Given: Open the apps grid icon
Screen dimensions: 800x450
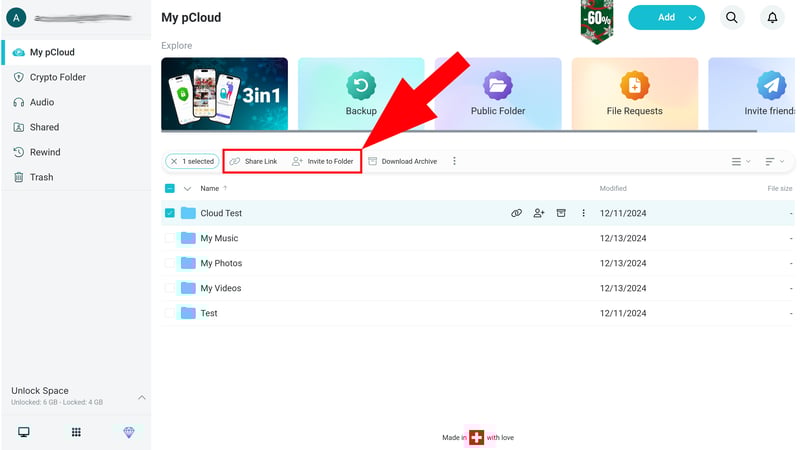Looking at the screenshot, I should point(76,432).
